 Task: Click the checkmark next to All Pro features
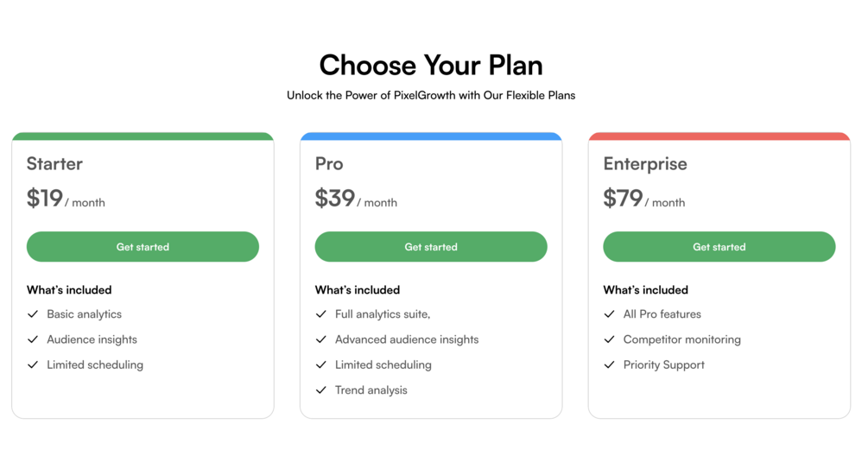pyautogui.click(x=609, y=314)
